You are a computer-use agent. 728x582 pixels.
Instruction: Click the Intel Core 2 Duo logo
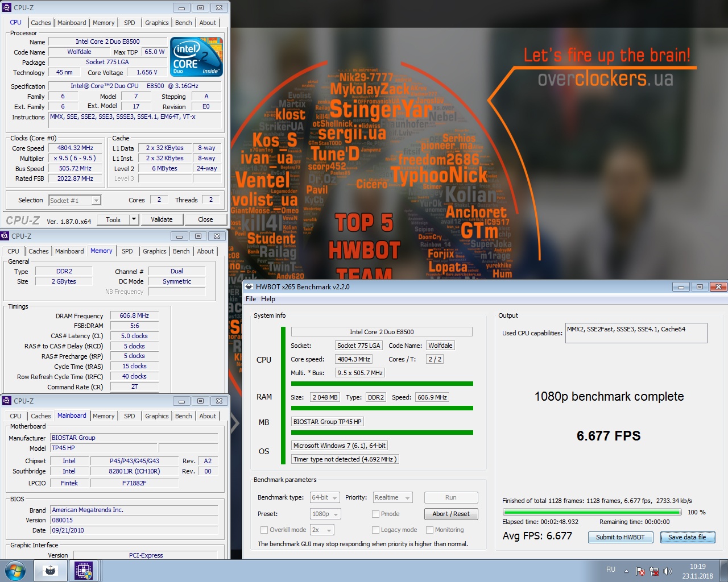[197, 57]
